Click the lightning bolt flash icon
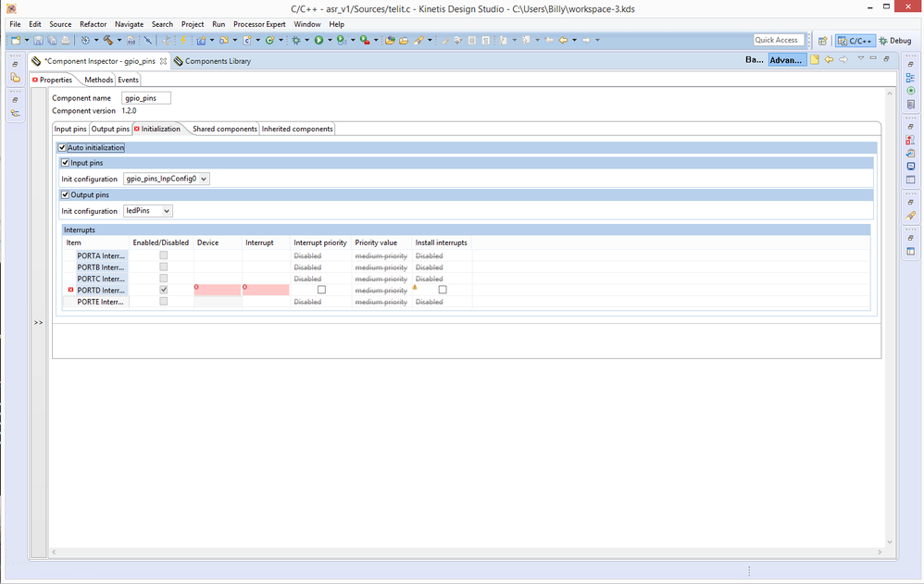This screenshot has height=584, width=924. [182, 40]
